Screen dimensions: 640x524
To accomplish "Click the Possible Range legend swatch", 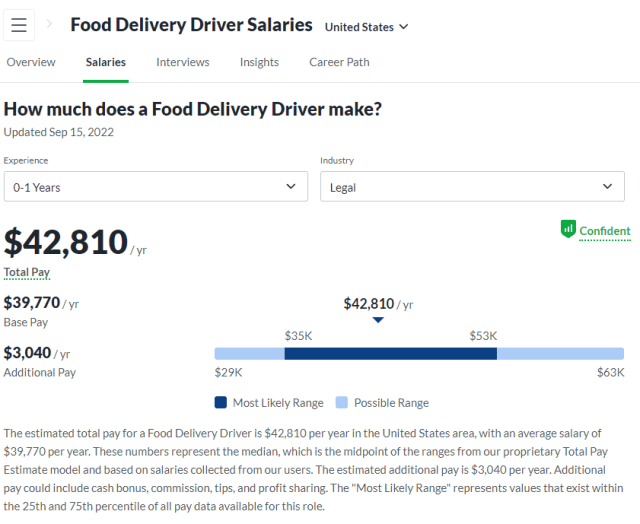I will 342,403.
